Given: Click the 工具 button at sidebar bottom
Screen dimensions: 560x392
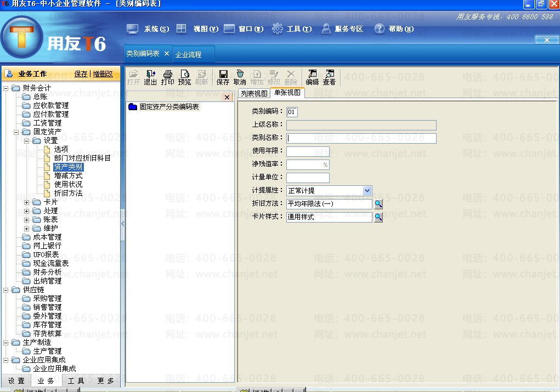Looking at the screenshot, I should 76,381.
